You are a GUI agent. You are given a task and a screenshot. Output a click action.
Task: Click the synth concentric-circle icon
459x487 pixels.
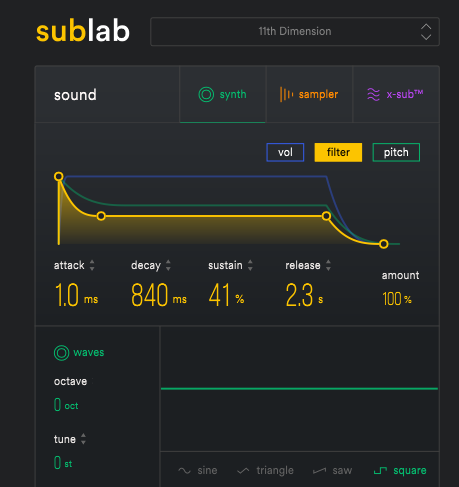click(206, 94)
